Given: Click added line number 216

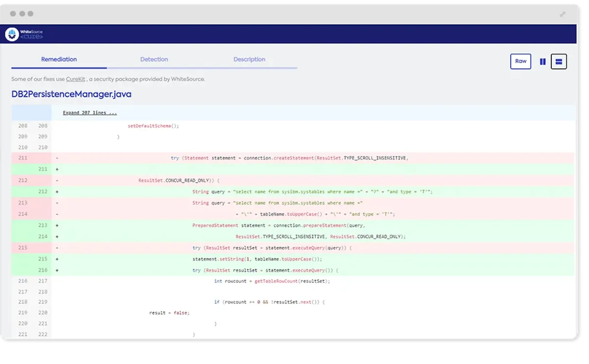Looking at the screenshot, I should tap(43, 270).
